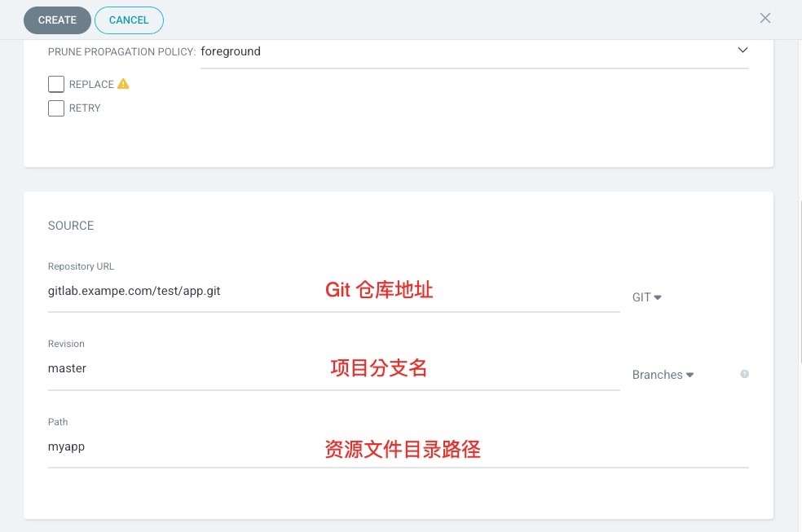Click the chevron arrow beside foreground
The image size is (802, 532).
coord(742,51)
